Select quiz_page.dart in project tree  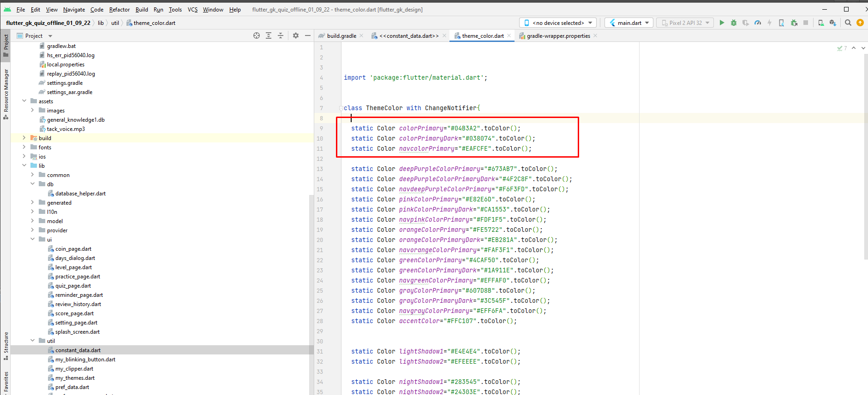click(x=73, y=285)
